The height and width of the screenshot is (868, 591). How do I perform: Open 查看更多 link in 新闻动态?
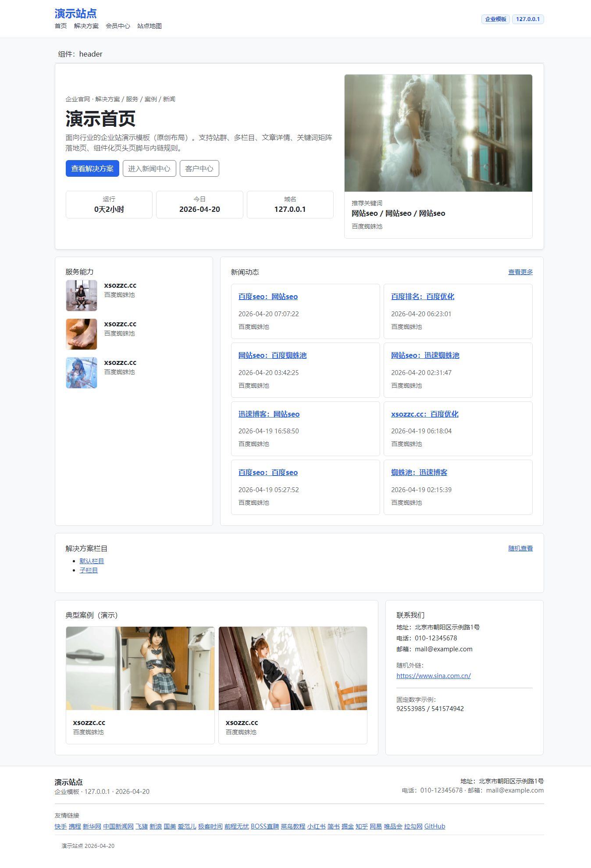[520, 272]
